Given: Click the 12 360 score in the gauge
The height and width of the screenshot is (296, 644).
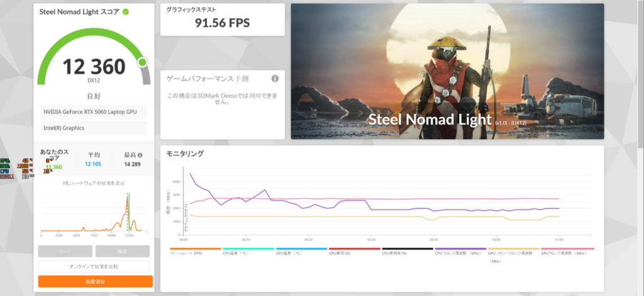Looking at the screenshot, I should click(94, 66).
